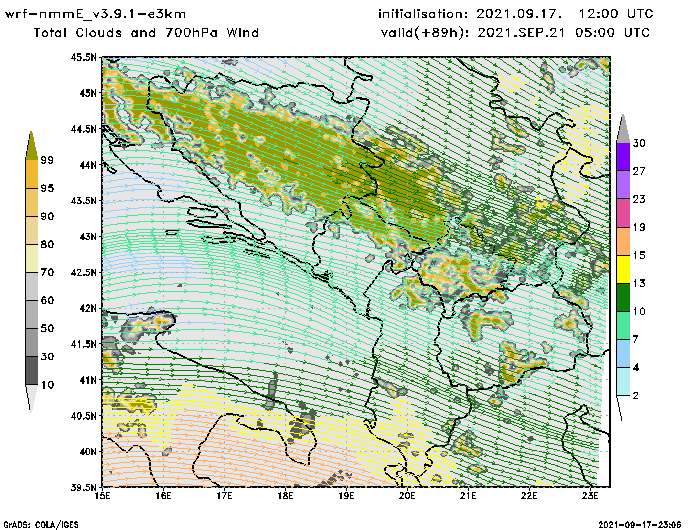Screen dimensions: 700x530
Task: Select the pale yellow 70–80 cloud swatch
Action: tap(31, 259)
